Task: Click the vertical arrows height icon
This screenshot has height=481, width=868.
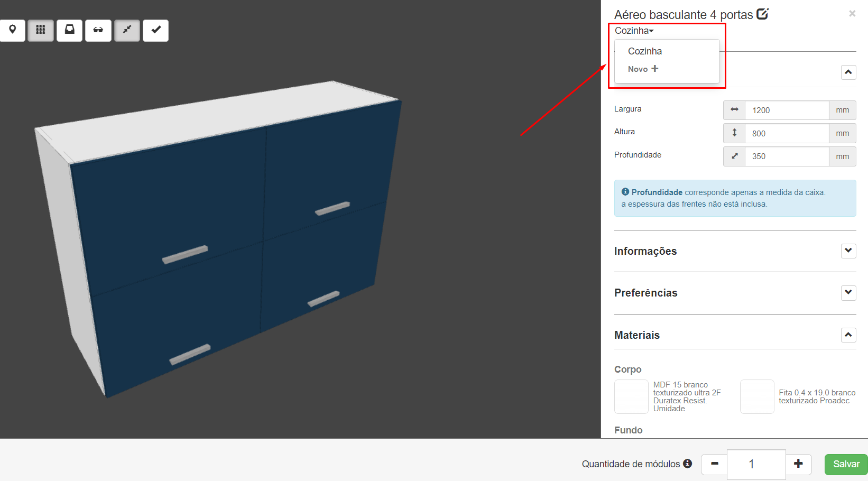Action: click(x=734, y=133)
